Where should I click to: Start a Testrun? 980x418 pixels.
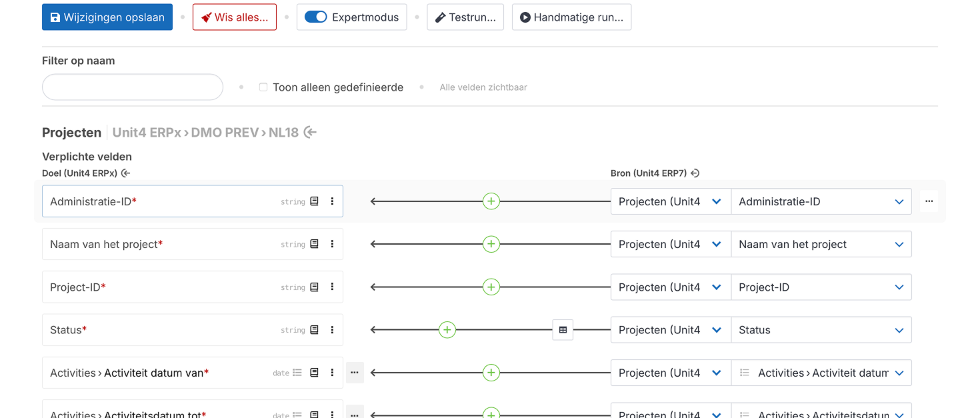tap(465, 17)
